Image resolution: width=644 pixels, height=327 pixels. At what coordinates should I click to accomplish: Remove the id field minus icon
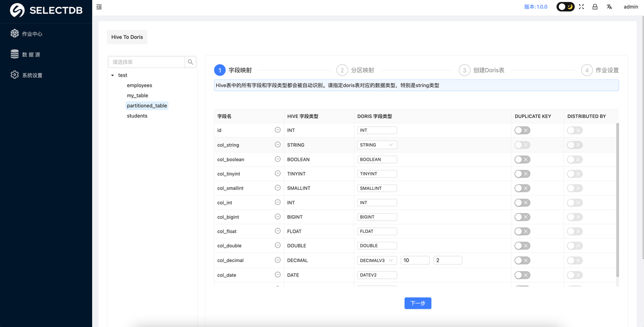click(x=278, y=130)
